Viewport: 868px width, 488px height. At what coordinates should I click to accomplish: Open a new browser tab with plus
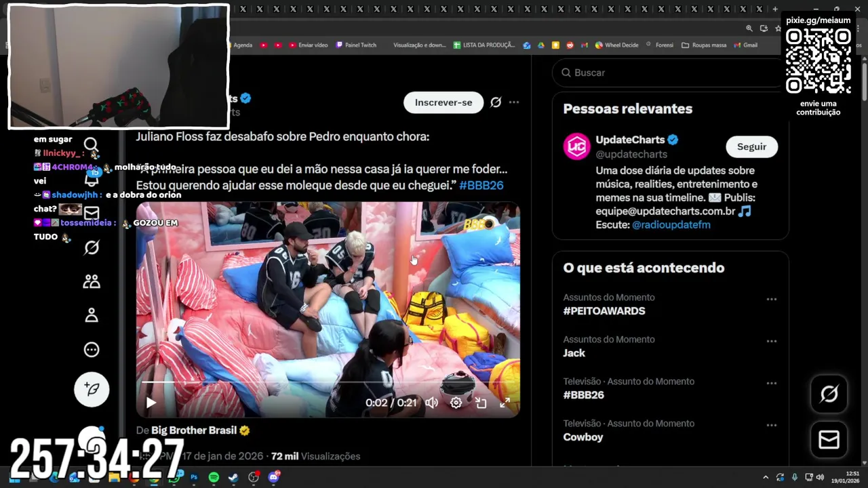(x=775, y=9)
